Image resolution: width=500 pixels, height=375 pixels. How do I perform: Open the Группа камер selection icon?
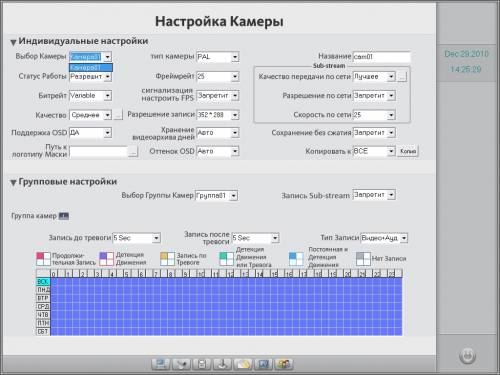[x=64, y=216]
